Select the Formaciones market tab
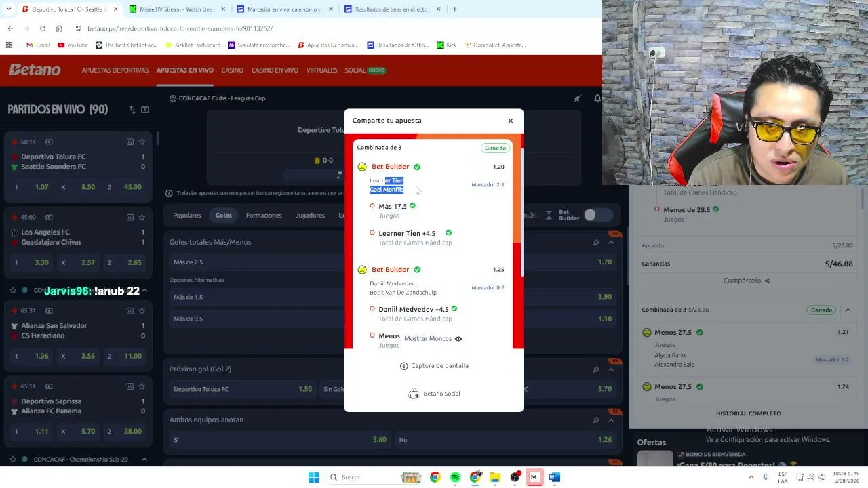868x488 pixels. click(264, 216)
